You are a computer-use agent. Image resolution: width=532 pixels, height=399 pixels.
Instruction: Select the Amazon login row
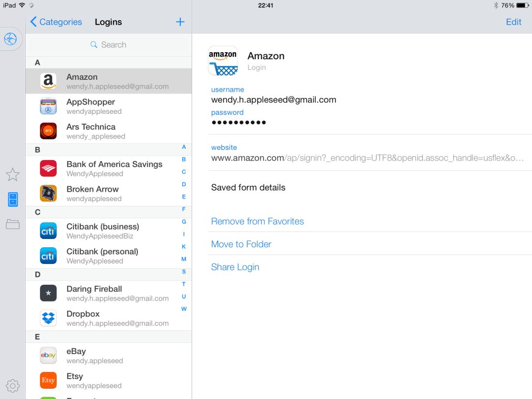tap(108, 81)
